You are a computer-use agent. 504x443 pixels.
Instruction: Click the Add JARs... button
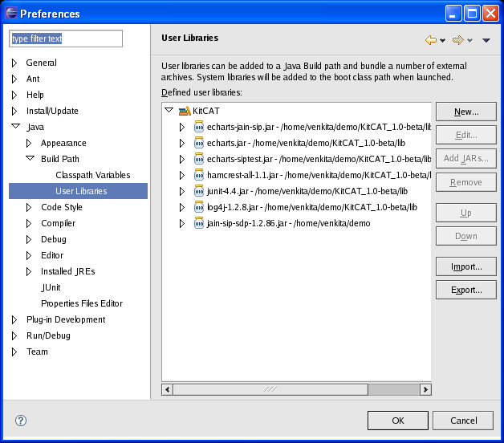466,158
